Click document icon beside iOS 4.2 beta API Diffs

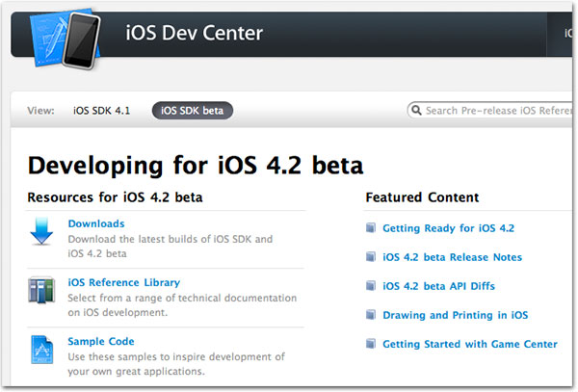[x=371, y=286]
